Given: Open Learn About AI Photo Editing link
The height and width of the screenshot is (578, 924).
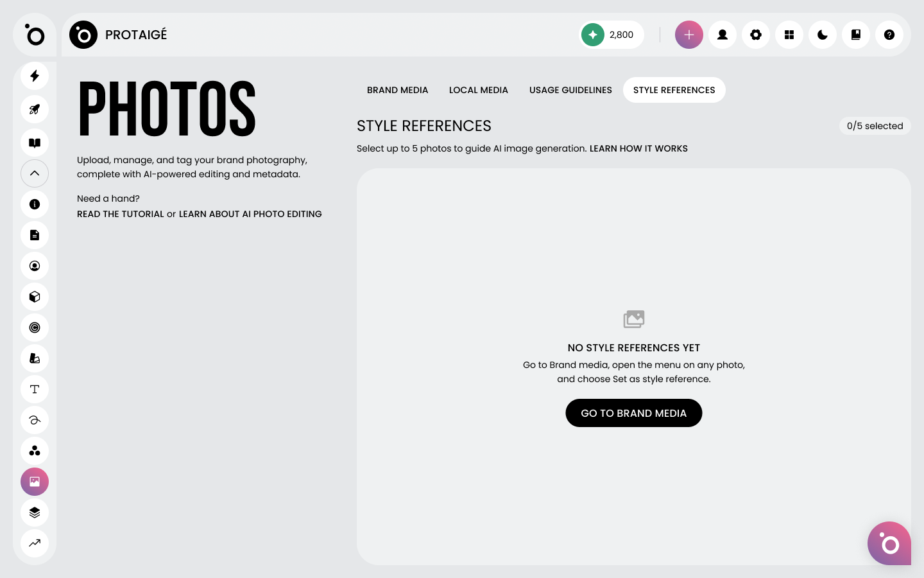Looking at the screenshot, I should point(250,214).
